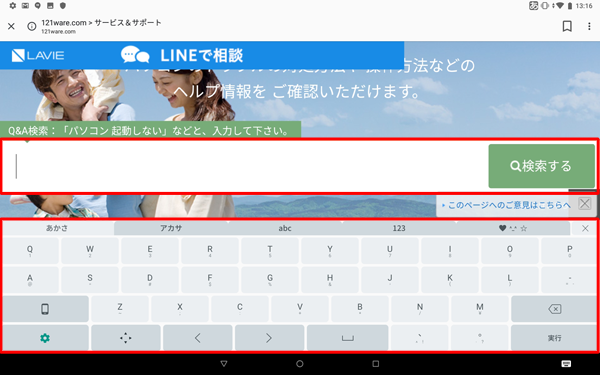Tap the F key
Image resolution: width=600 pixels, height=375 pixels.
(210, 280)
